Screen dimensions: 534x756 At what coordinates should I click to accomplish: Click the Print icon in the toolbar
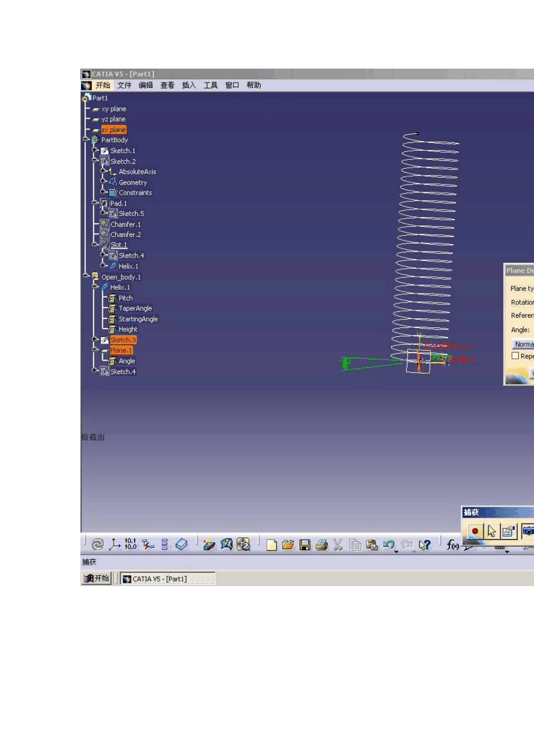click(322, 544)
